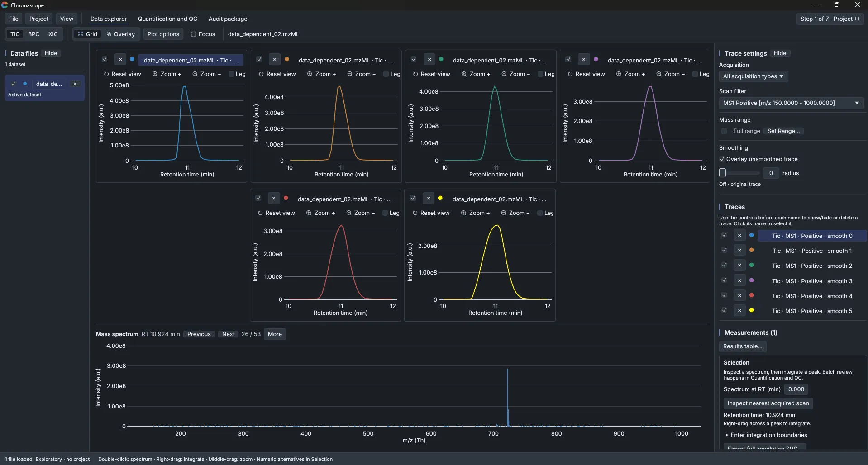The width and height of the screenshot is (868, 465).
Task: Click Set Range... button
Action: pos(783,131)
